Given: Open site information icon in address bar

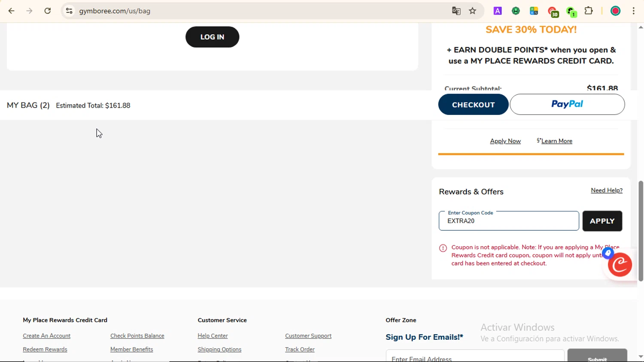Looking at the screenshot, I should (69, 11).
